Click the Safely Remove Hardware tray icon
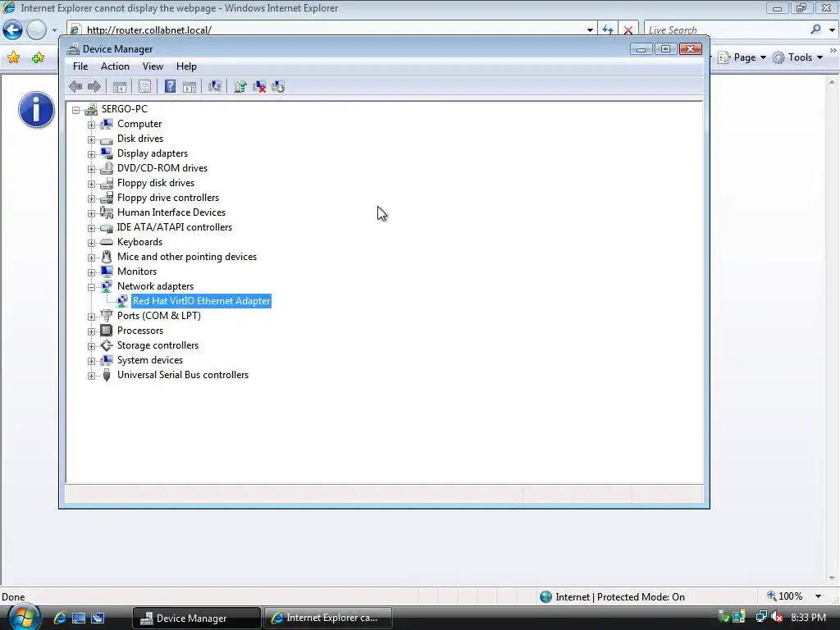The width and height of the screenshot is (840, 630). 724,617
